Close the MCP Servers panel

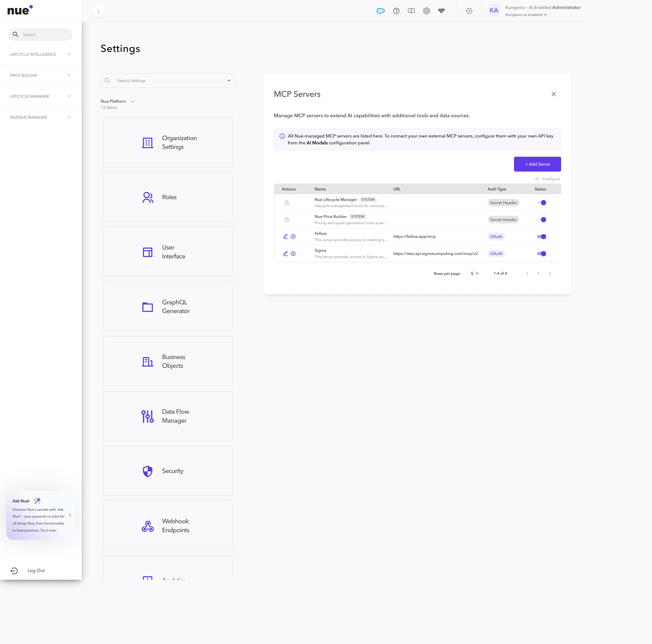pyautogui.click(x=553, y=94)
